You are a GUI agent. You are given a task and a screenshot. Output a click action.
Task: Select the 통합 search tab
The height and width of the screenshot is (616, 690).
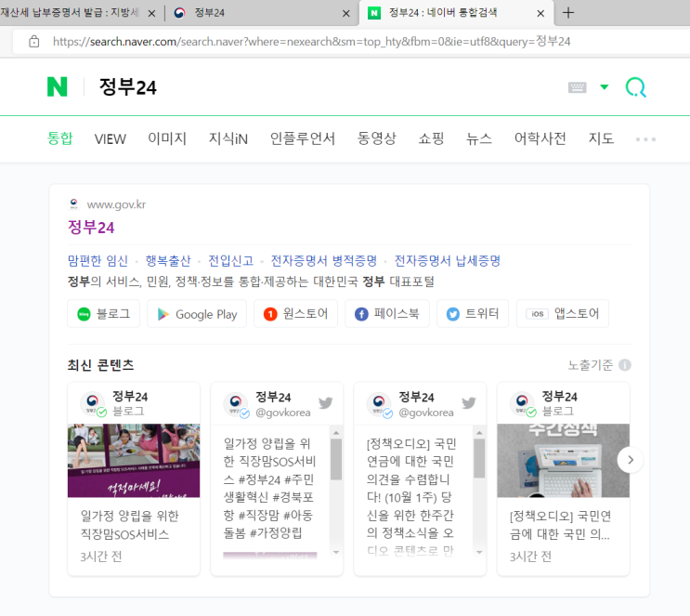point(59,138)
